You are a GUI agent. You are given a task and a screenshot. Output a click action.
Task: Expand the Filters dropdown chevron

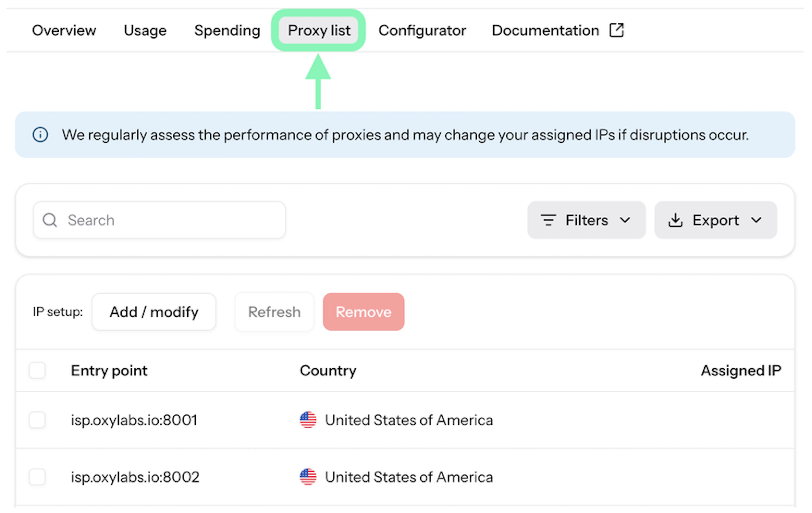(625, 220)
